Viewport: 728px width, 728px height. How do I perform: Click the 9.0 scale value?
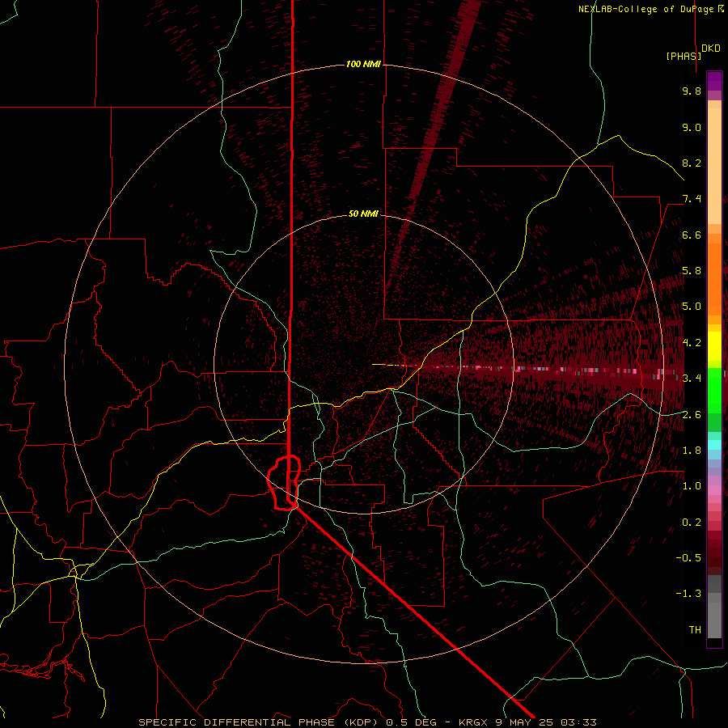pos(692,127)
